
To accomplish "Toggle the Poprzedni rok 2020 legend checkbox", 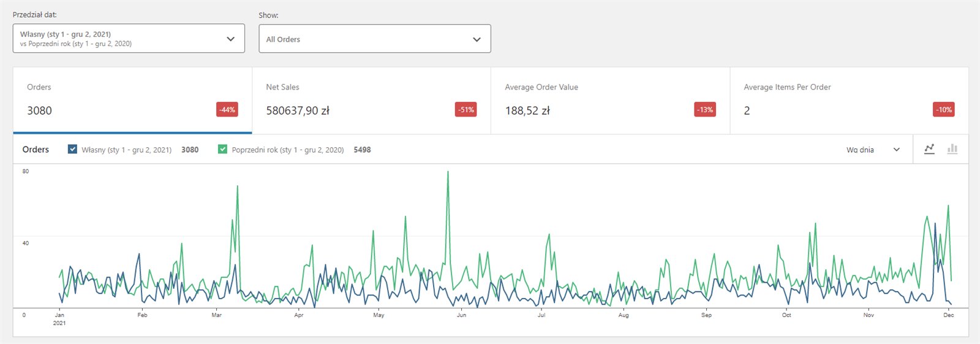I will pos(222,149).
